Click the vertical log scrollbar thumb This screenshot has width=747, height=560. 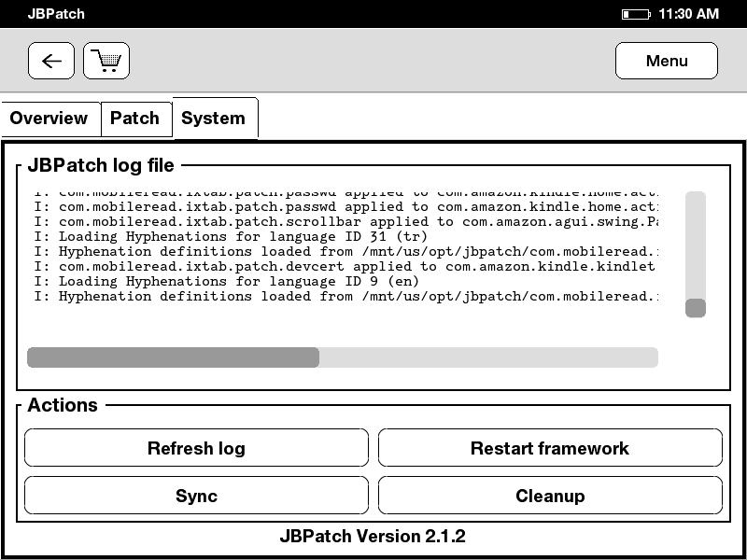[696, 308]
